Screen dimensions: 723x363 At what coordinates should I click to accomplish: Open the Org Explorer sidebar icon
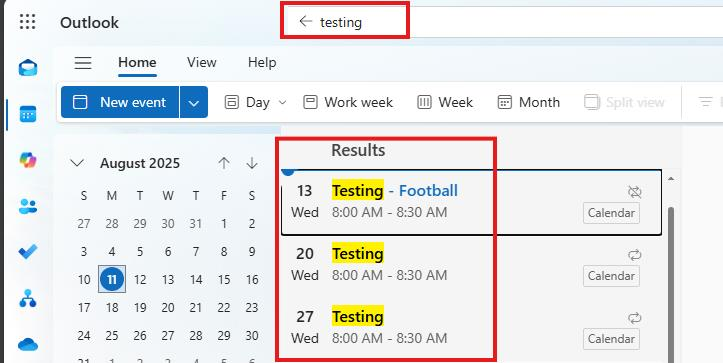[x=28, y=298]
